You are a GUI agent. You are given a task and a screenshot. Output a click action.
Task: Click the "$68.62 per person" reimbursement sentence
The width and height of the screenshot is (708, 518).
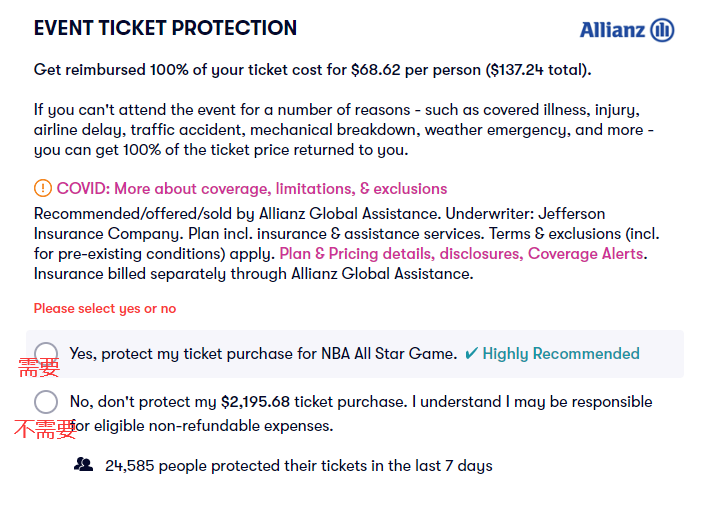tap(312, 70)
